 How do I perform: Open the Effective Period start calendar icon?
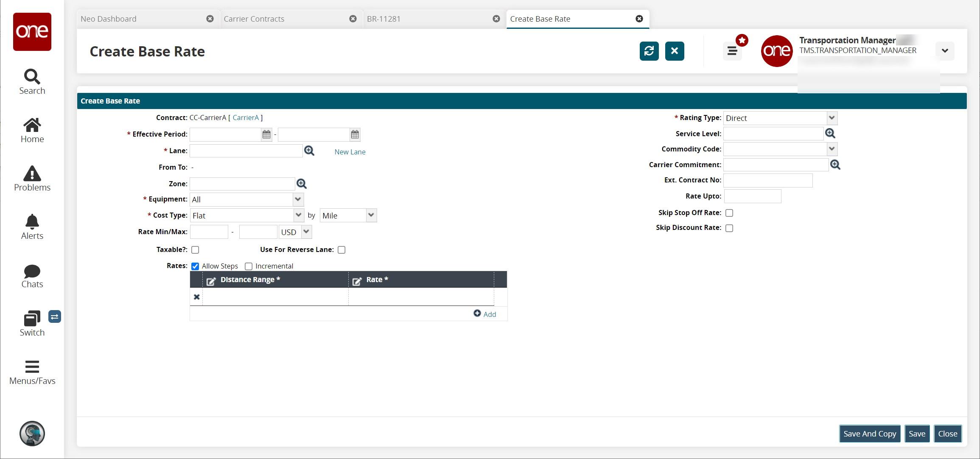coord(266,134)
